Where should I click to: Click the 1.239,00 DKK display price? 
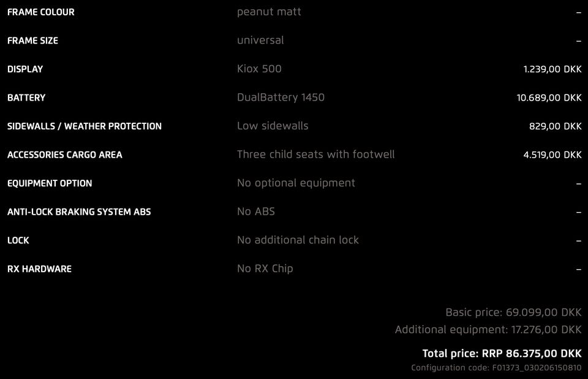[x=552, y=69]
